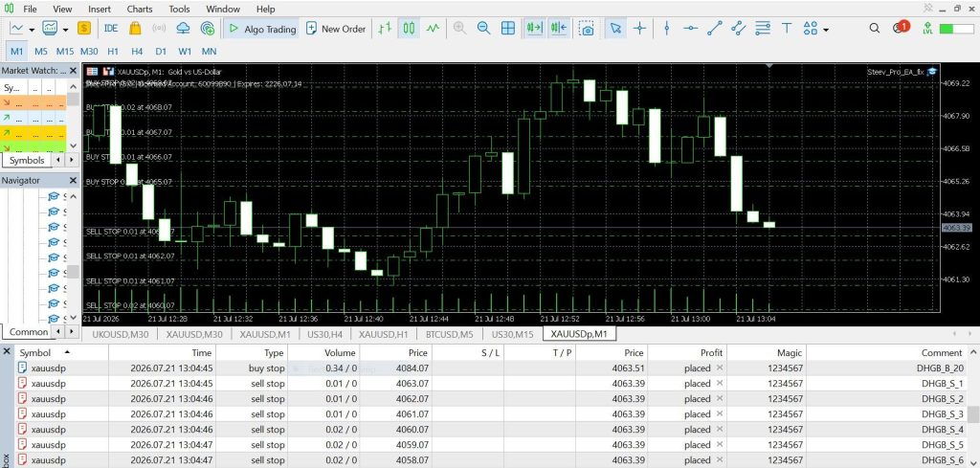The image size is (980, 468).
Task: Click the indicators monitor icon
Action: (x=50, y=28)
